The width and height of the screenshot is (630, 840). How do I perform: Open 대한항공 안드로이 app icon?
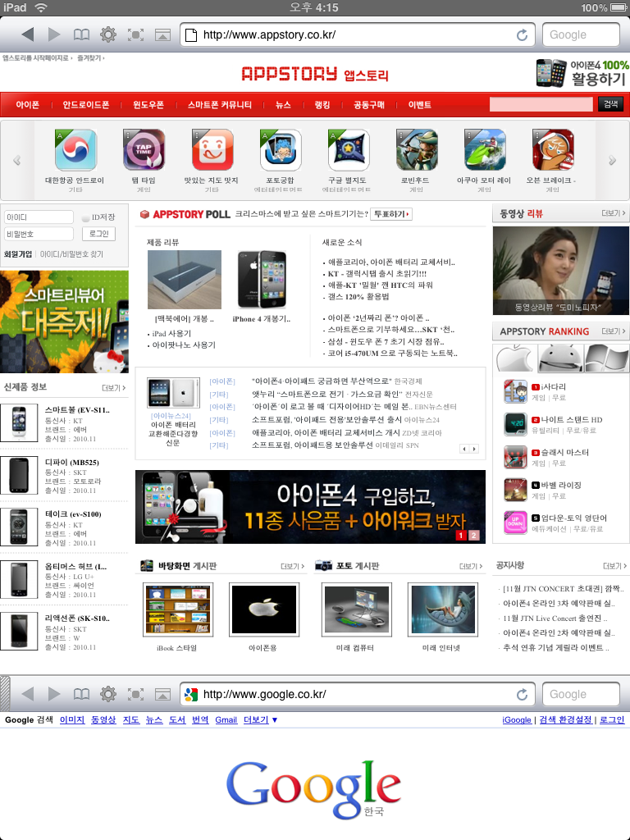click(x=75, y=150)
